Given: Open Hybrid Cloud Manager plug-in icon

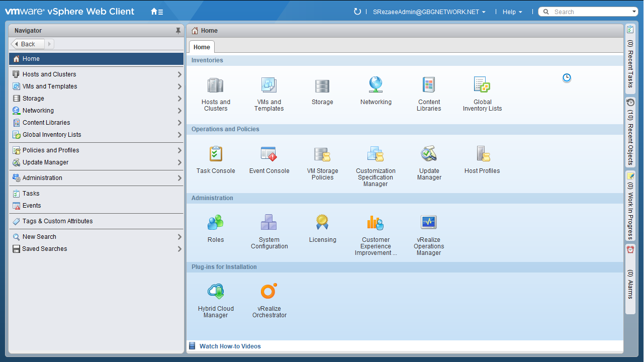Looking at the screenshot, I should point(216,292).
